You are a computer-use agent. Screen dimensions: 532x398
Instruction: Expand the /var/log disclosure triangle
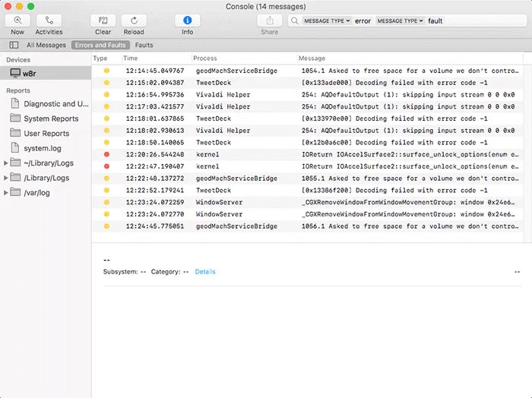tap(5, 193)
